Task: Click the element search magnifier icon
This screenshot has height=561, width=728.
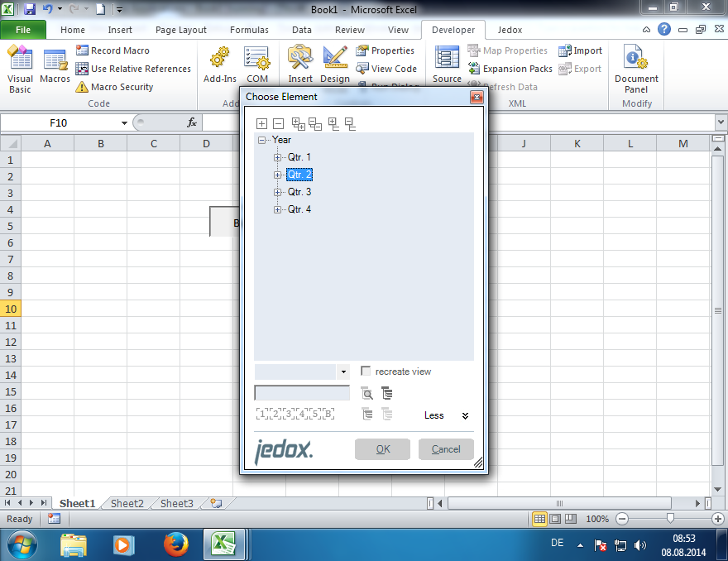Action: coord(366,394)
